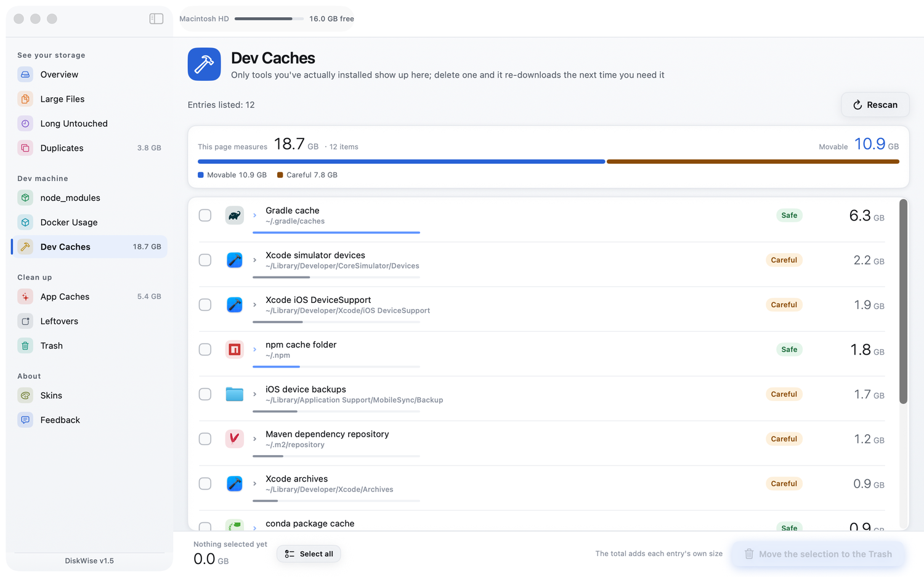924x577 pixels.
Task: Expand the npm cache folder chevron
Action: (x=254, y=350)
